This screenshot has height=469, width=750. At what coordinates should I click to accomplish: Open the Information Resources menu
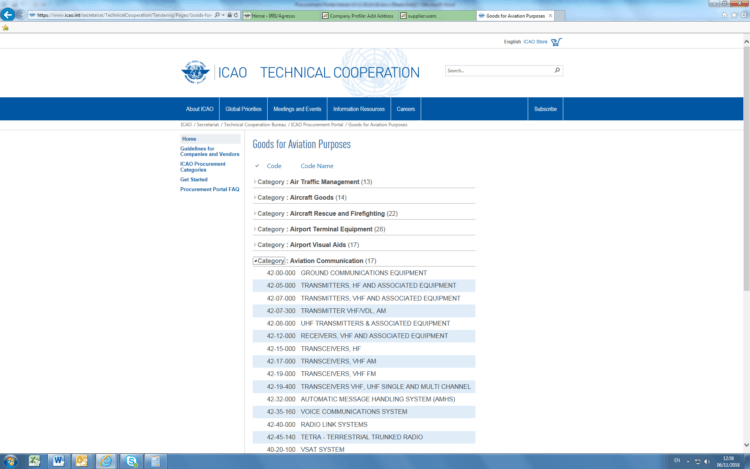tap(358, 109)
